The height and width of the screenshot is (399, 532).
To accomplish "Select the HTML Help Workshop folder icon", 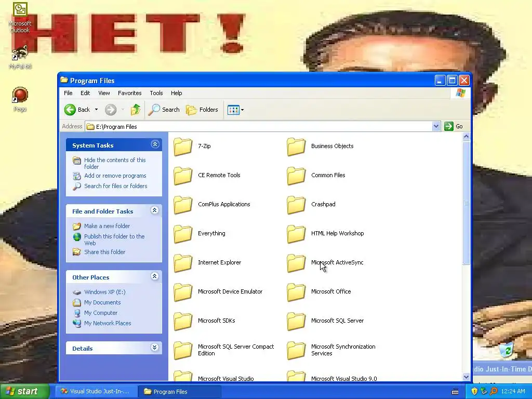I will [296, 234].
